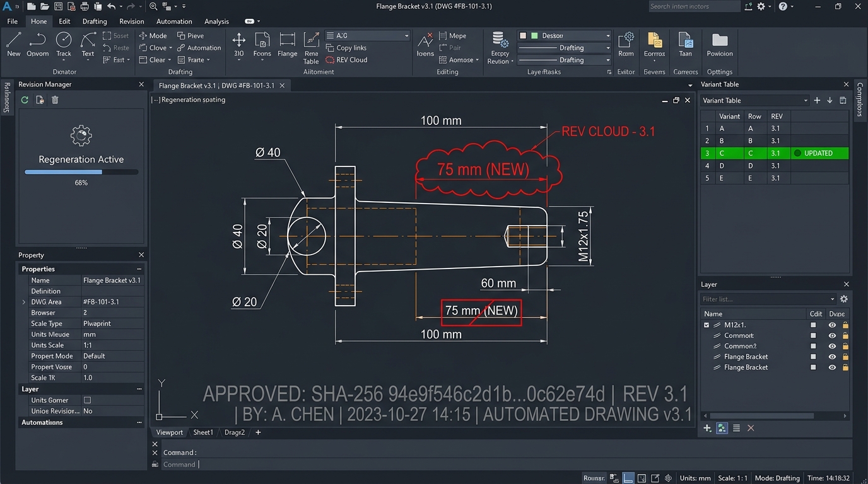Click the Track tool in the ribbon

coord(64,45)
